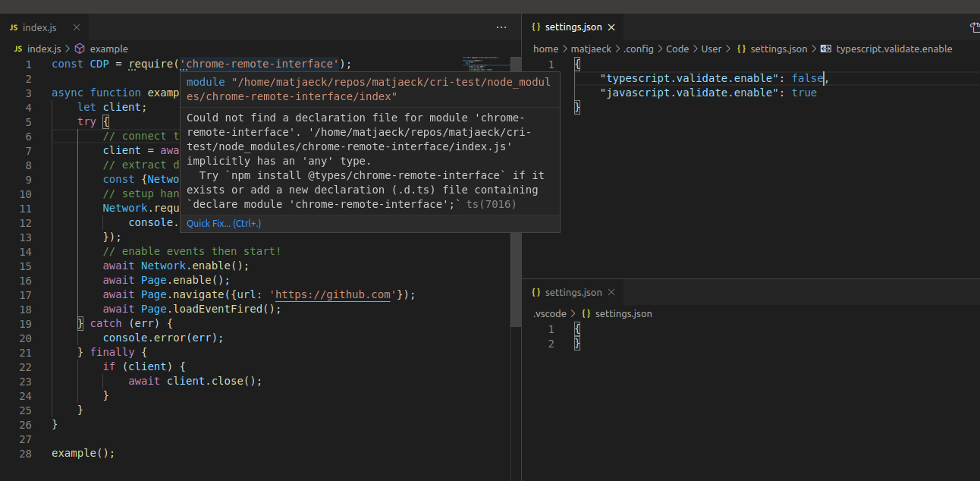Click the module path text in hover tooltip
The height and width of the screenshot is (481, 980).
tap(369, 90)
